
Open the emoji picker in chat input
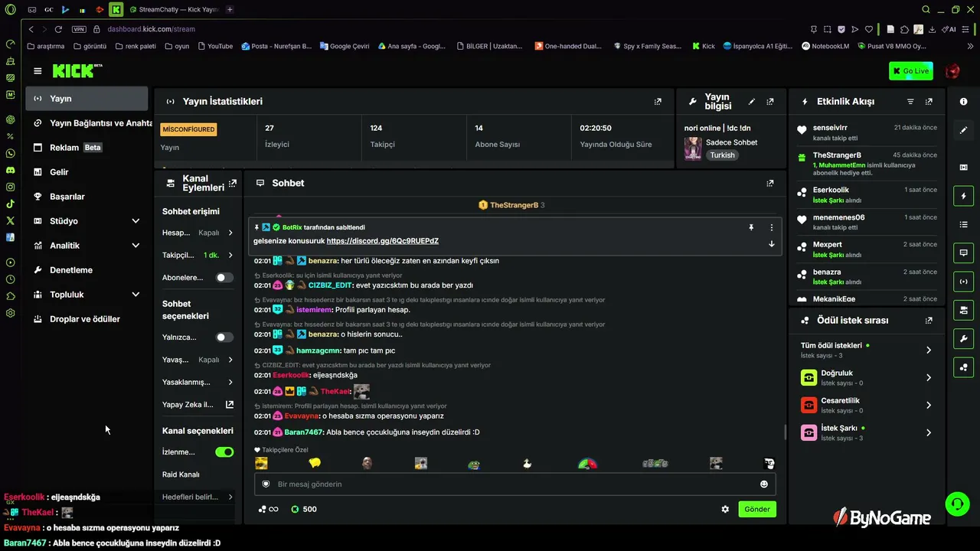[x=763, y=484]
